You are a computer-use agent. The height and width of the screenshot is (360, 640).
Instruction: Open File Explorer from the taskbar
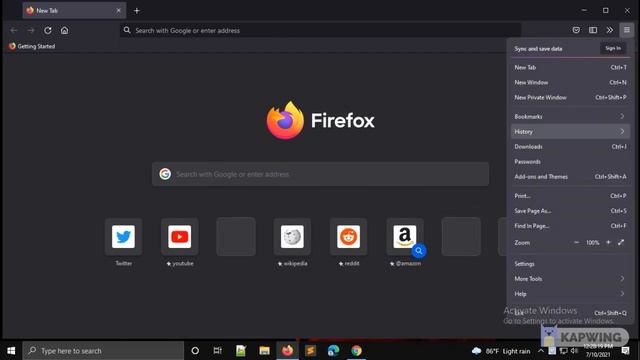(x=264, y=351)
